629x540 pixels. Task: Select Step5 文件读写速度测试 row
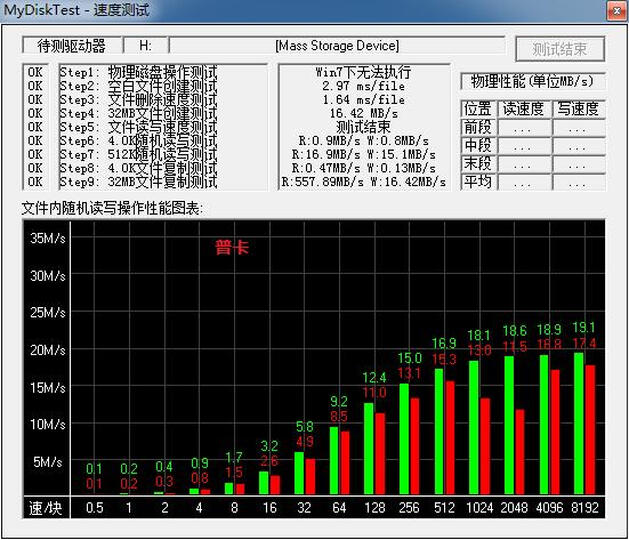click(x=138, y=127)
